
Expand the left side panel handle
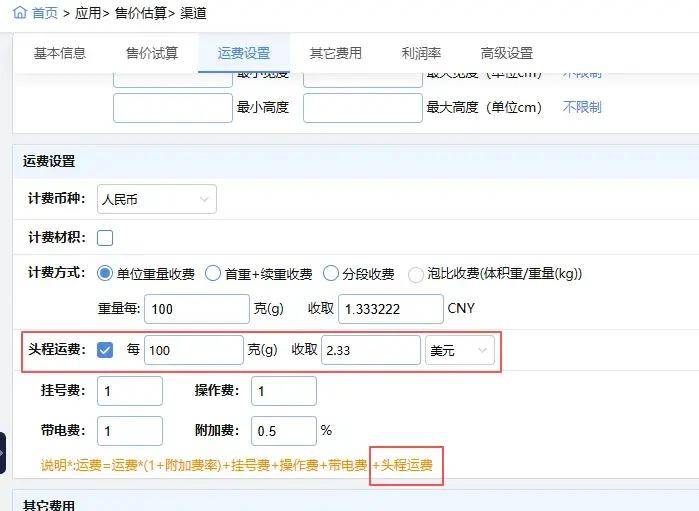[x=3, y=454]
